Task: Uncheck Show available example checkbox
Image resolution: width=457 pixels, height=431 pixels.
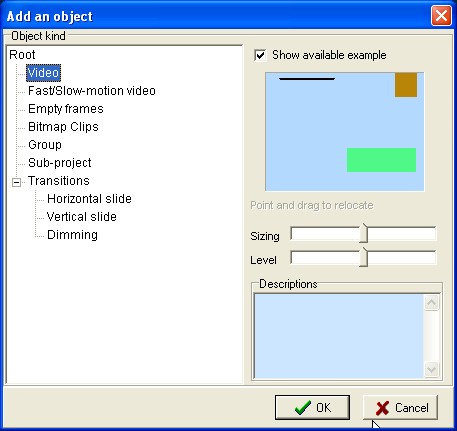Action: click(x=260, y=55)
